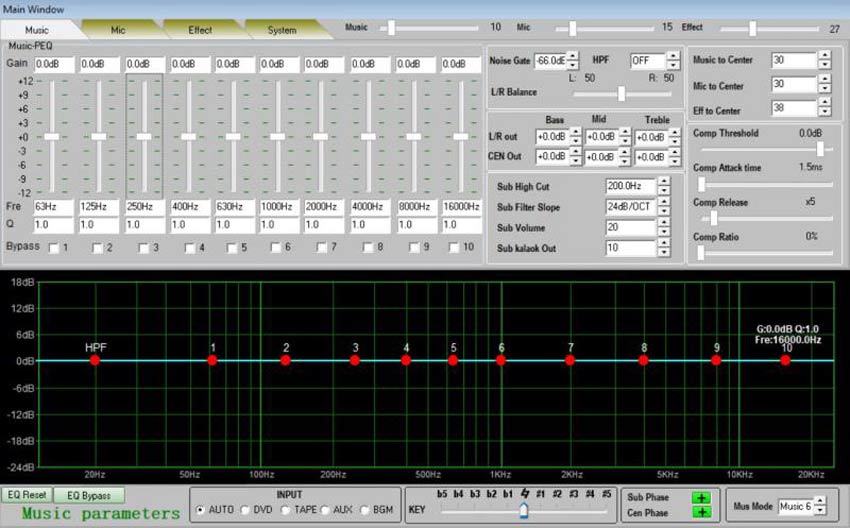Click EQ band 6 red node

501,360
